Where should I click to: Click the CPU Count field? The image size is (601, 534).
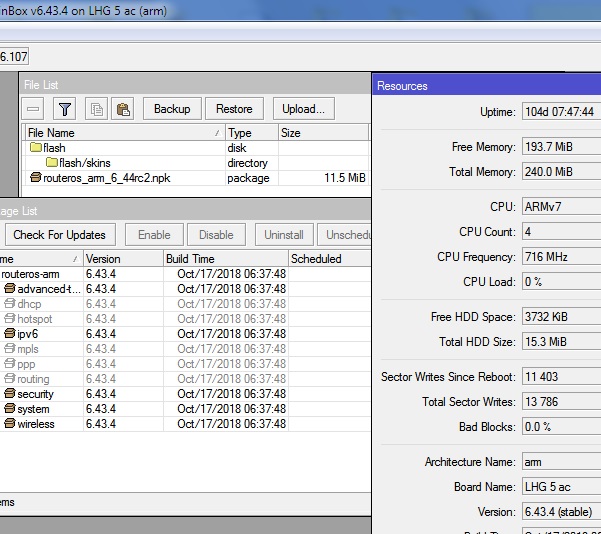pyautogui.click(x=561, y=232)
